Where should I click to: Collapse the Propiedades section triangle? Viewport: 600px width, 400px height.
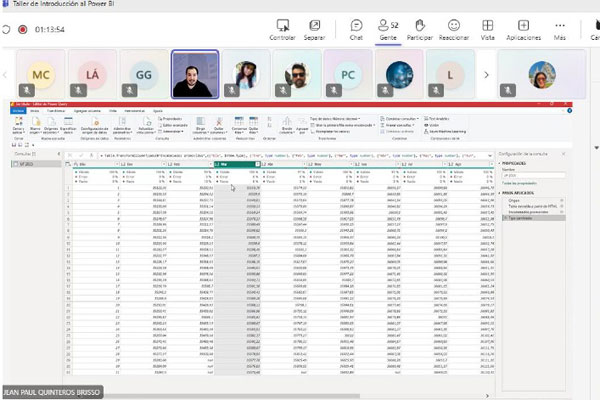[x=498, y=164]
